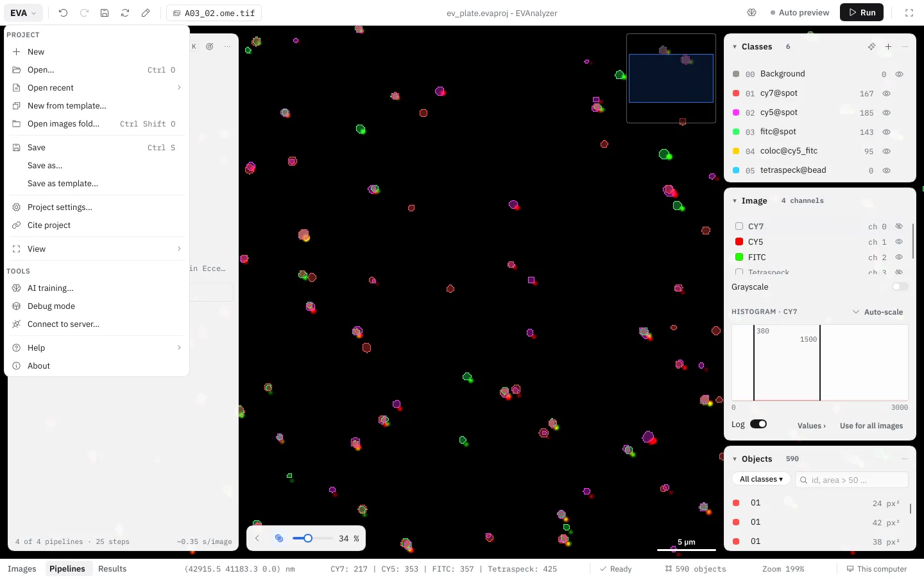The height and width of the screenshot is (578, 924).
Task: Collapse the Objects panel triangle
Action: click(735, 459)
